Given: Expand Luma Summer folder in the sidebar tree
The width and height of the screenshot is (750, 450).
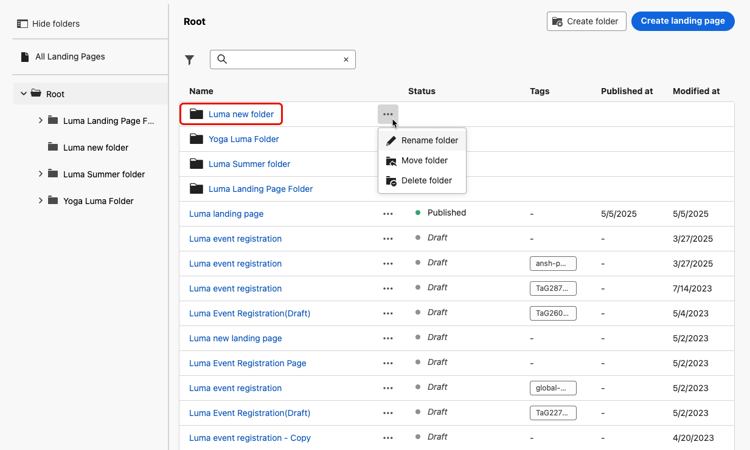Looking at the screenshot, I should [x=41, y=174].
